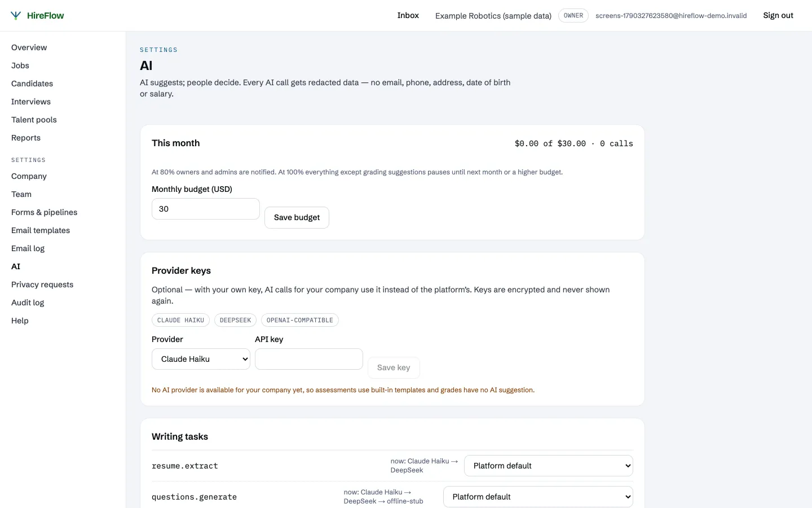Screen dimensions: 812x508
Task: Go to Jobs in the sidebar
Action: click(x=20, y=65)
